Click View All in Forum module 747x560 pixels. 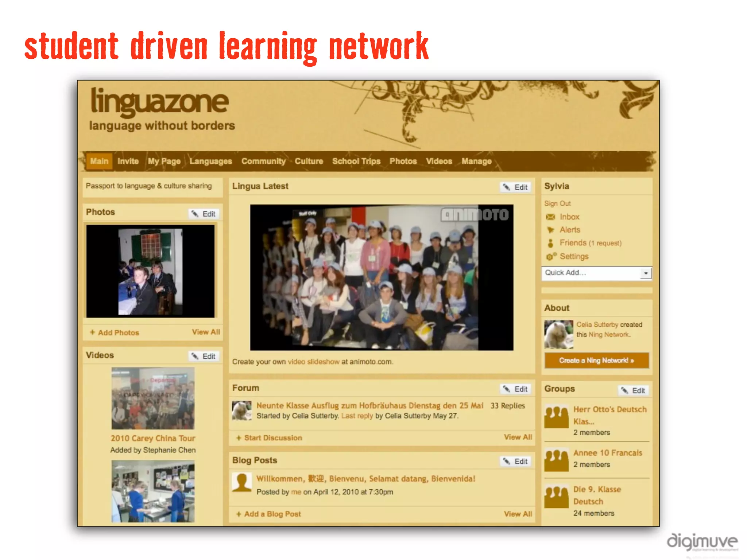click(x=518, y=437)
